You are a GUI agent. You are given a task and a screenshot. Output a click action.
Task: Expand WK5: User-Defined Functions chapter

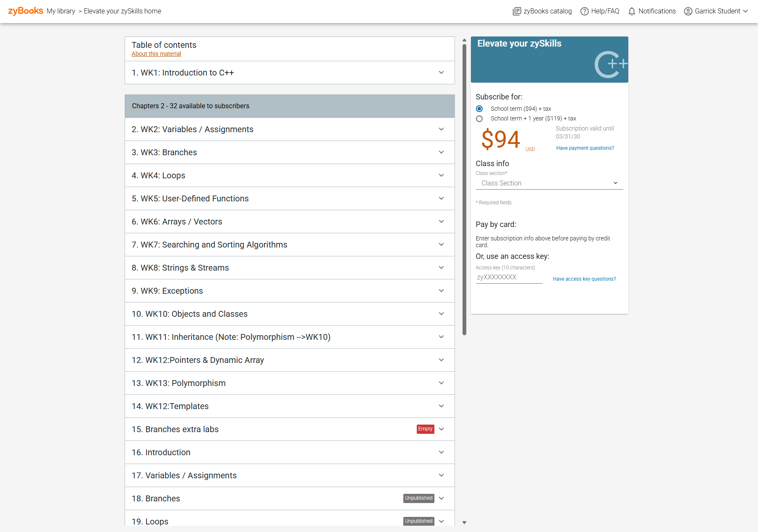pyautogui.click(x=290, y=198)
